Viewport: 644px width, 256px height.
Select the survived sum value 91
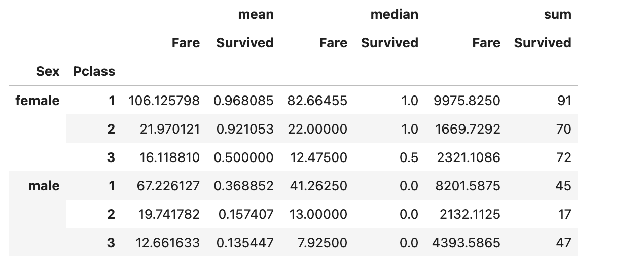coord(563,101)
